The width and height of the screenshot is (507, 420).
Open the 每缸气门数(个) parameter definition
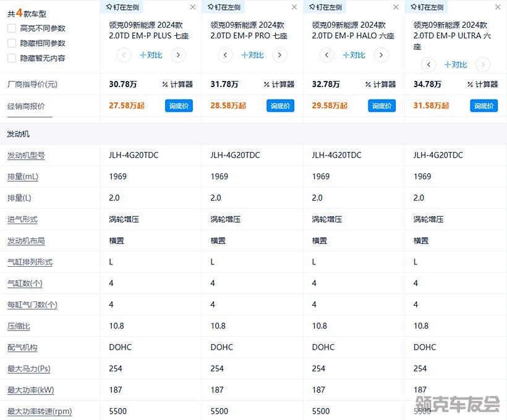pyautogui.click(x=32, y=304)
